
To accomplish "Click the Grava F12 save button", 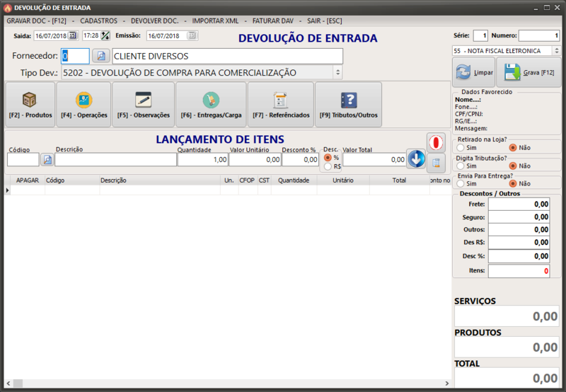I will click(529, 72).
